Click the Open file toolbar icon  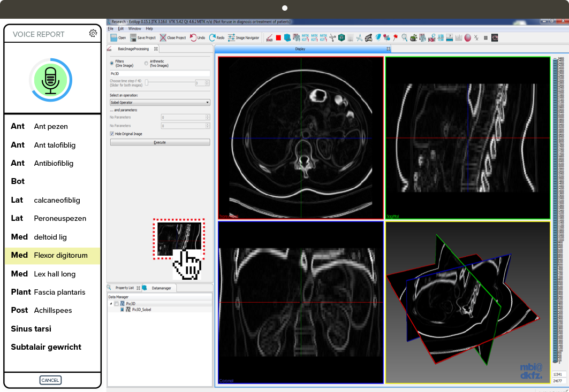[114, 37]
